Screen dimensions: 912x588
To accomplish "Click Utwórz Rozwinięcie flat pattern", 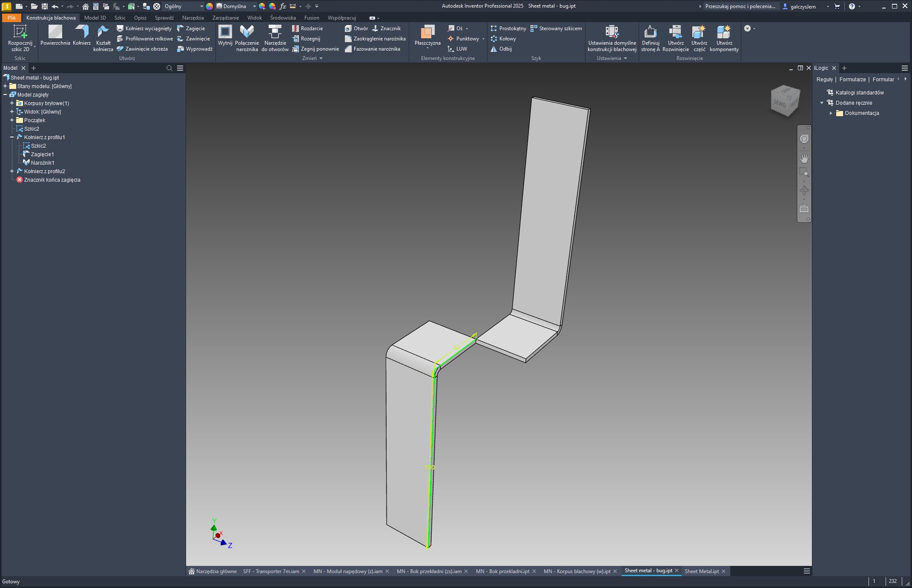I will click(x=676, y=38).
